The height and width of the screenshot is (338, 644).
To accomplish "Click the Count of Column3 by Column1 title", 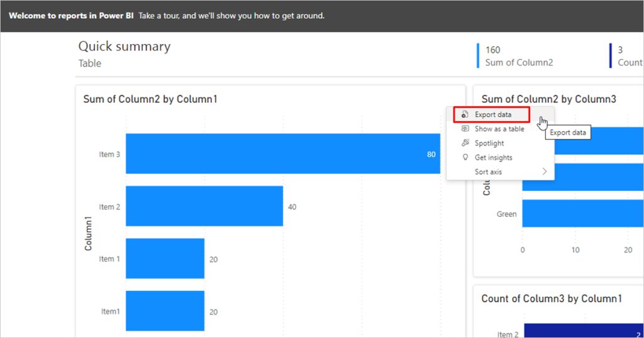I will pyautogui.click(x=552, y=298).
